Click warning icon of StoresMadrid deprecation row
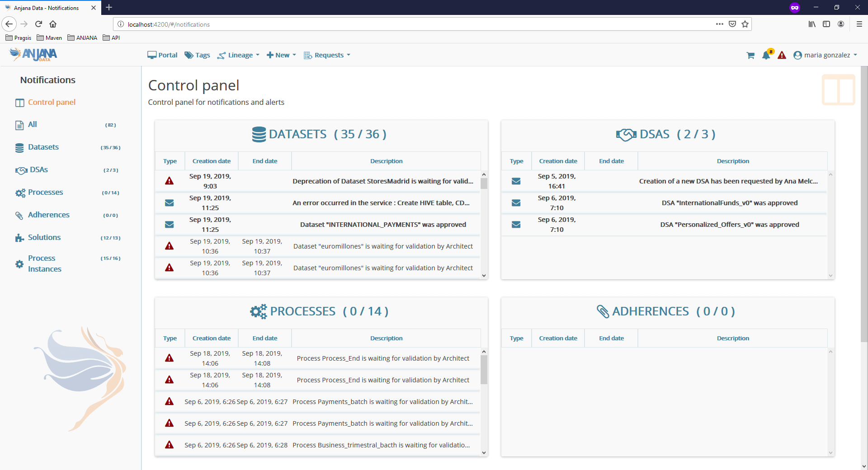This screenshot has width=868, height=470. pyautogui.click(x=170, y=181)
